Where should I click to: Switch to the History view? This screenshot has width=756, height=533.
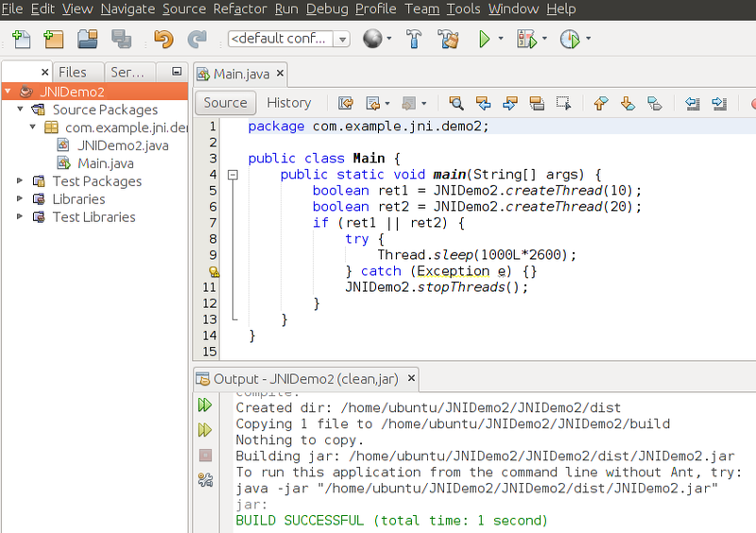[x=289, y=103]
